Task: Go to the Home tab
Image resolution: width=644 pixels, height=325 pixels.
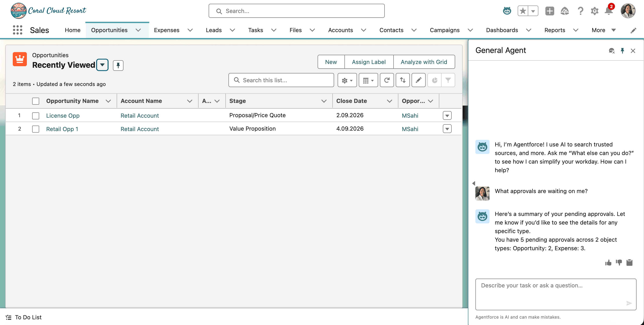Action: [72, 30]
